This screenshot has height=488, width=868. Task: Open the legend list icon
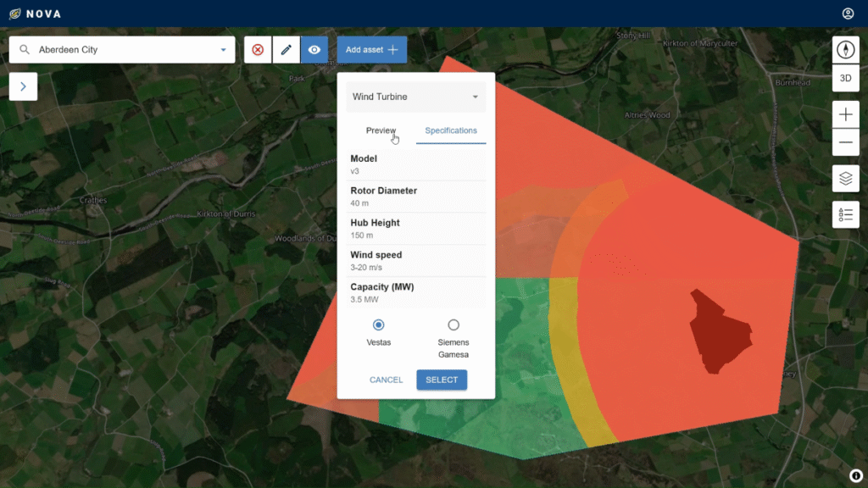(845, 214)
